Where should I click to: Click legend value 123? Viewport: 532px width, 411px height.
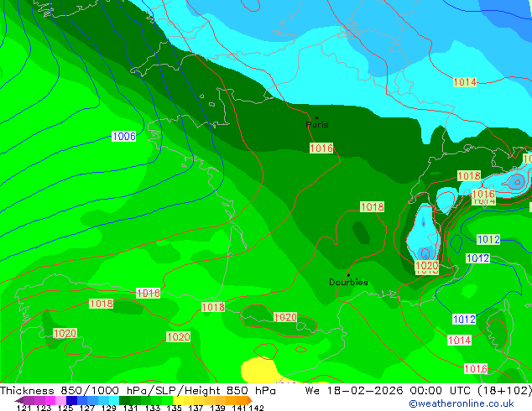(44, 408)
